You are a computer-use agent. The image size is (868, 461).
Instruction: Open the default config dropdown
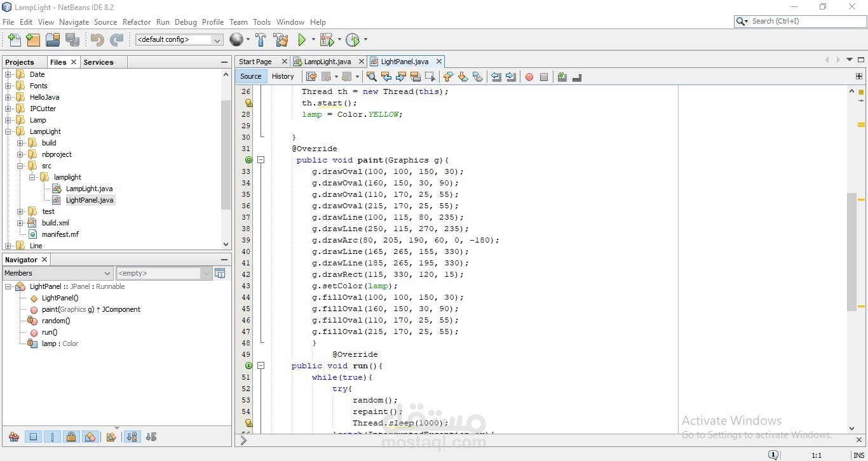[179, 39]
